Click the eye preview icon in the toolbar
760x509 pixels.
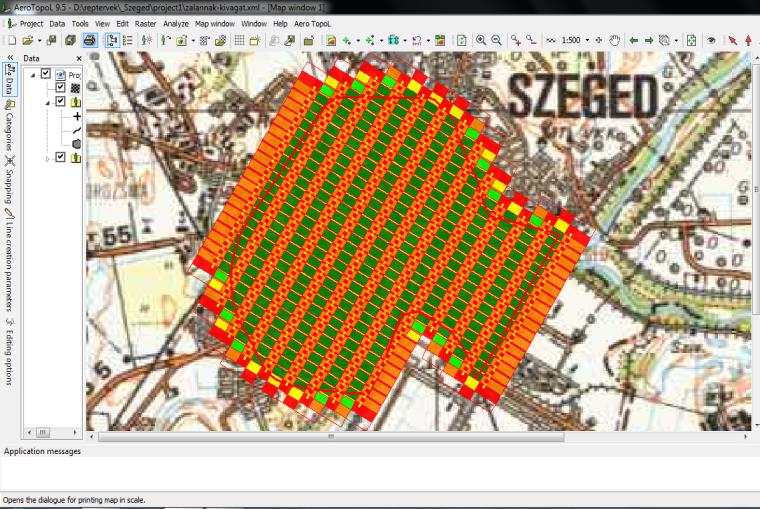[711, 41]
